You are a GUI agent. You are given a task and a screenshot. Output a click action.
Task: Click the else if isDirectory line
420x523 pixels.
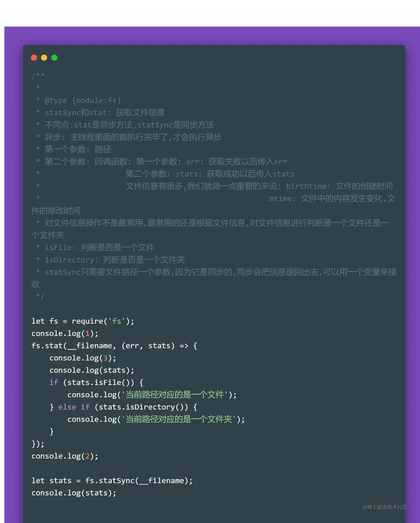point(123,407)
